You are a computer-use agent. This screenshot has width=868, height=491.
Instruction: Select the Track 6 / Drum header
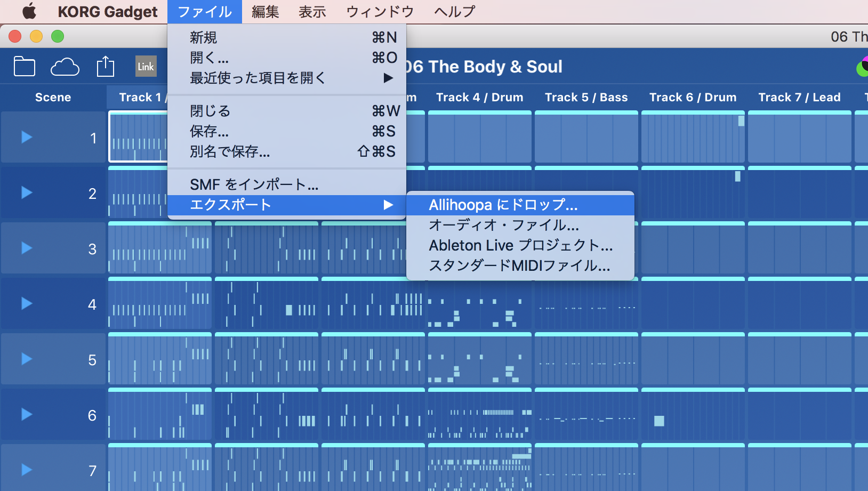point(693,97)
